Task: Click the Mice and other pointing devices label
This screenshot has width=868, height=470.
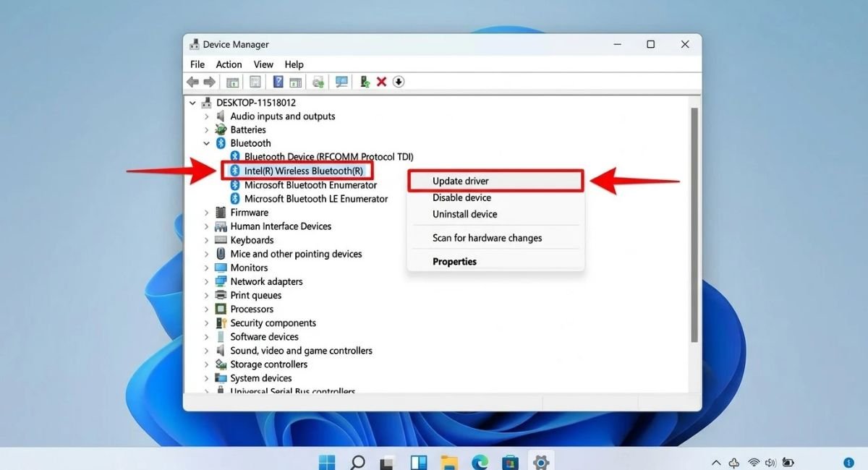Action: [x=296, y=254]
